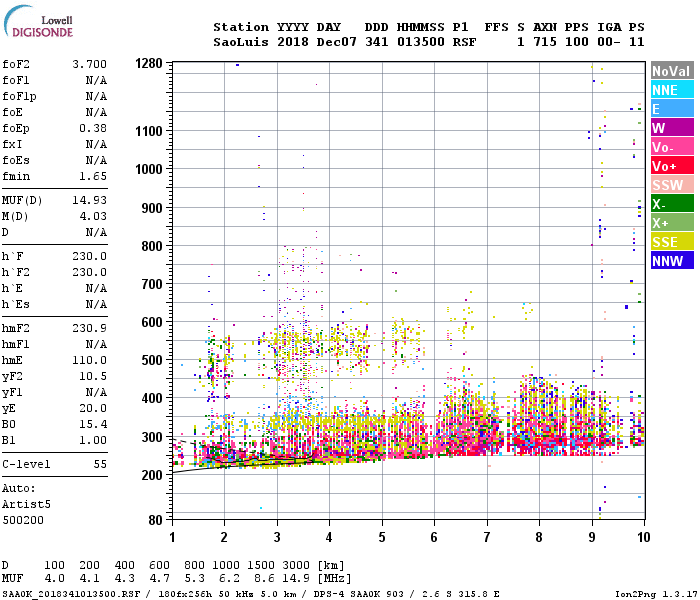Select the Vo- legend swatch

(672, 147)
